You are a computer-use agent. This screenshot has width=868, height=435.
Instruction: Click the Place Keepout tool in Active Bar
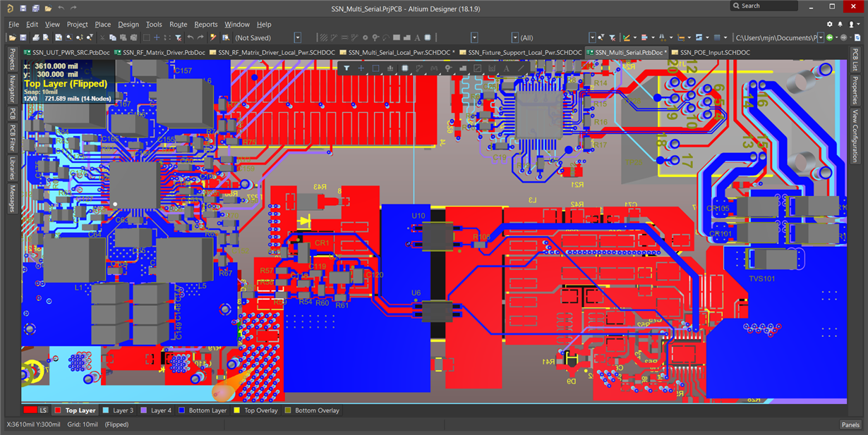click(x=477, y=68)
